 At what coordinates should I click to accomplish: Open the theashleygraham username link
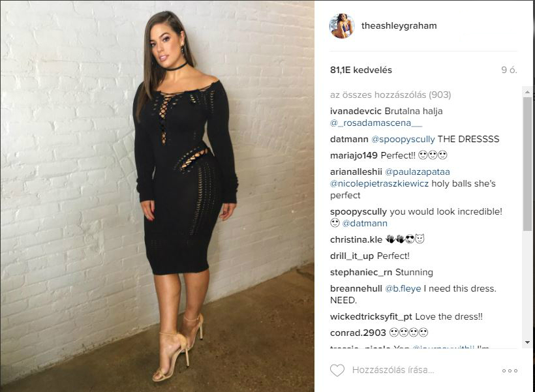399,26
